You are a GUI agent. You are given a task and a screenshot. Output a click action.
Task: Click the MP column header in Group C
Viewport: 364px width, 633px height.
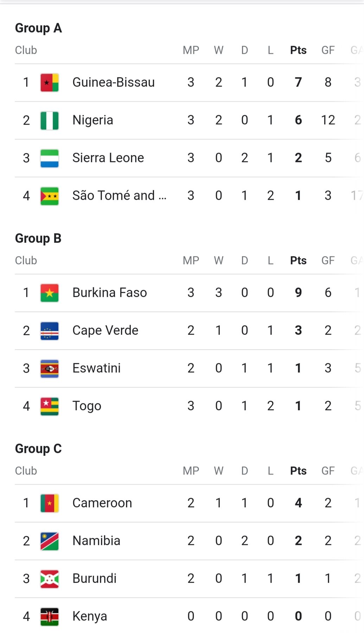pos(191,471)
